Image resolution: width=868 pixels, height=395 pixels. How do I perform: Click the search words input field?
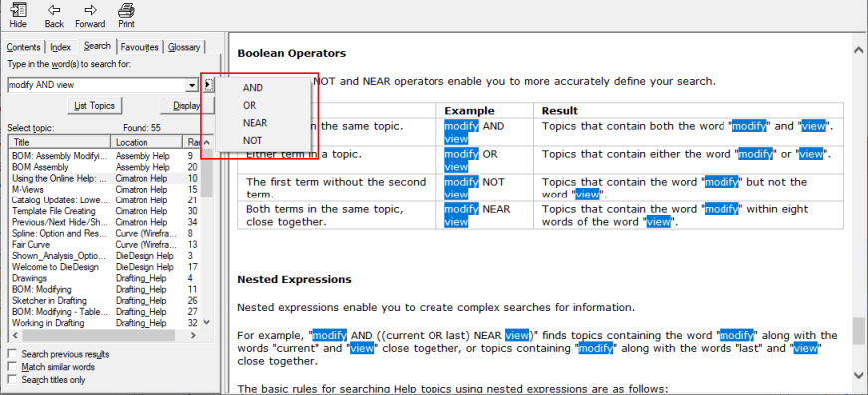pyautogui.click(x=97, y=85)
